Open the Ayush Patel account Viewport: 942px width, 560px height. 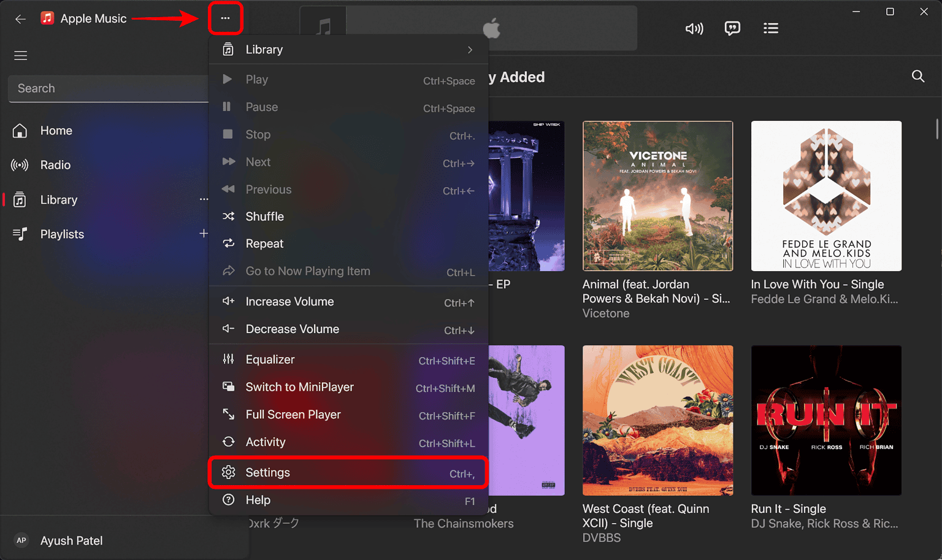click(71, 540)
